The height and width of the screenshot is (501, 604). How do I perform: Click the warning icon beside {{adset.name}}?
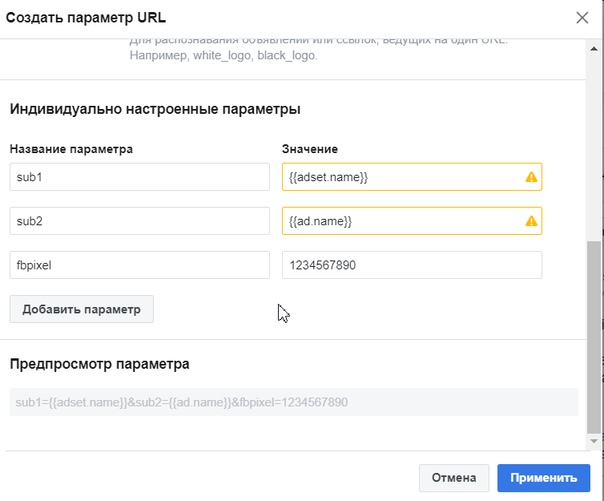(531, 177)
